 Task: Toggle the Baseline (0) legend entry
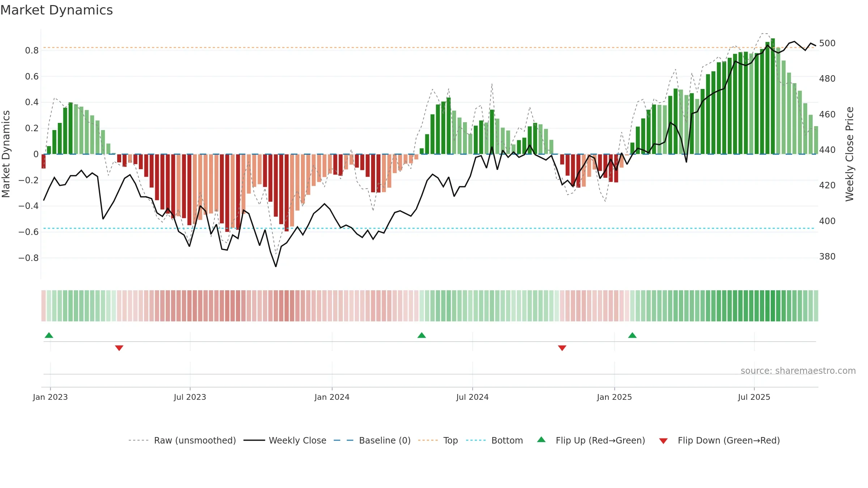pyautogui.click(x=372, y=440)
